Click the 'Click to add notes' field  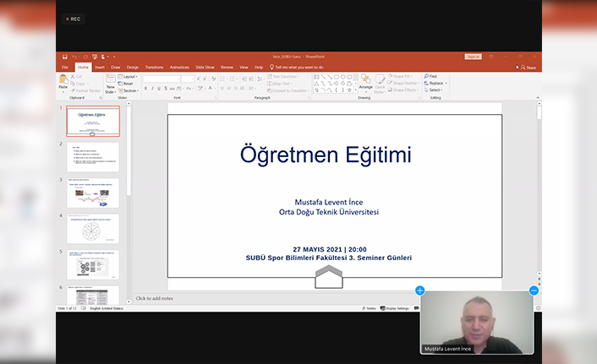pyautogui.click(x=155, y=298)
